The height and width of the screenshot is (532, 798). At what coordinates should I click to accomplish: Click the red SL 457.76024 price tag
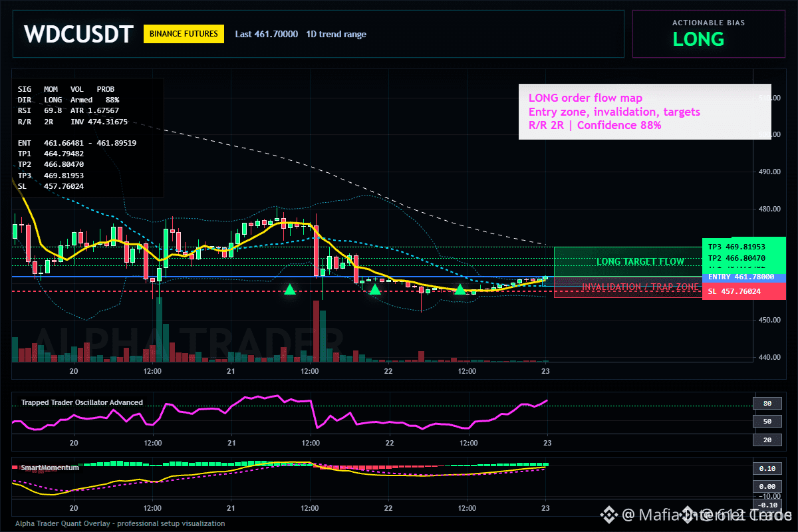743,291
